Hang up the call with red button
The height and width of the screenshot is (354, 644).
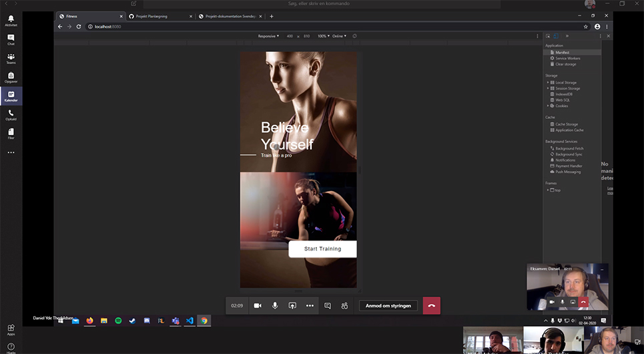[x=432, y=305]
